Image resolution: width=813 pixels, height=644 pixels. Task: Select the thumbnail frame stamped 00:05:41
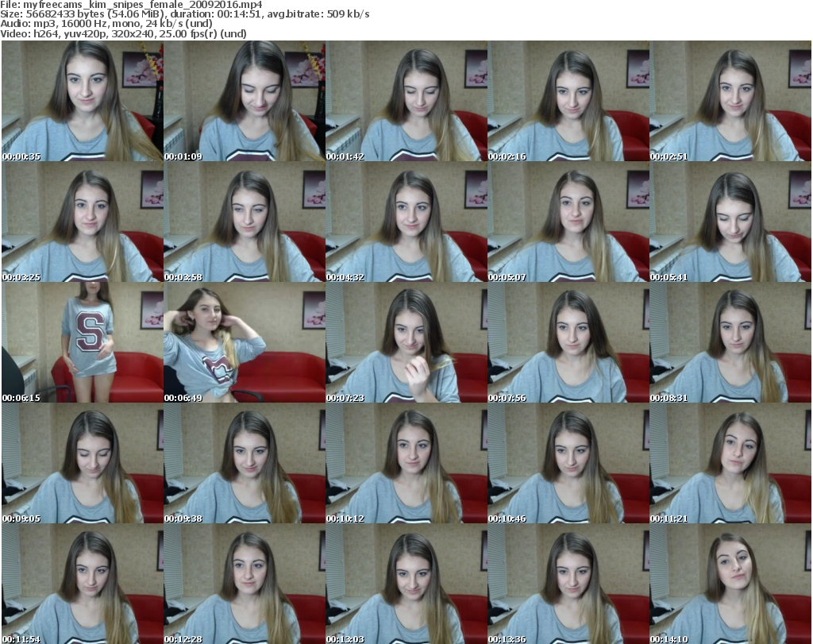pyautogui.click(x=730, y=222)
